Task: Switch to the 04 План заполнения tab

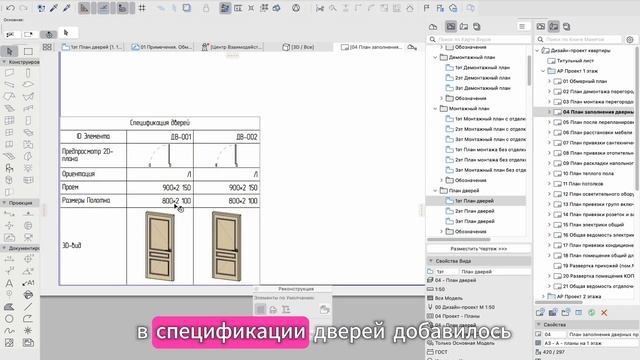Action: (x=371, y=47)
